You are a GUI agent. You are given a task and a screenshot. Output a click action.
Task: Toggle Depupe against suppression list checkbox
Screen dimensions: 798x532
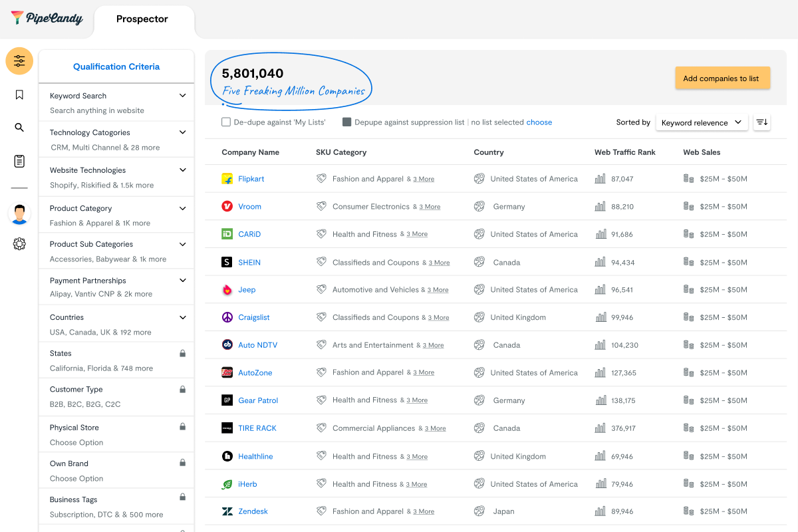346,122
